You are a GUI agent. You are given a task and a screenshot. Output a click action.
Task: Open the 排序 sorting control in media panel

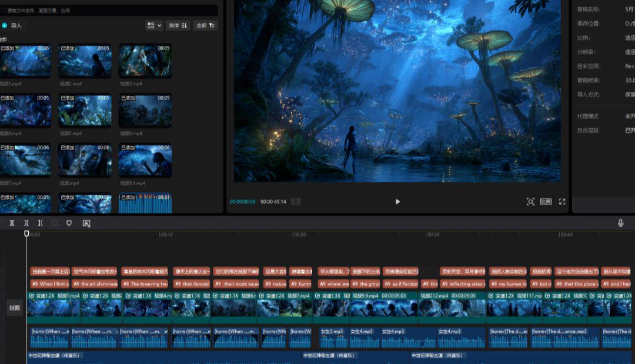point(178,25)
